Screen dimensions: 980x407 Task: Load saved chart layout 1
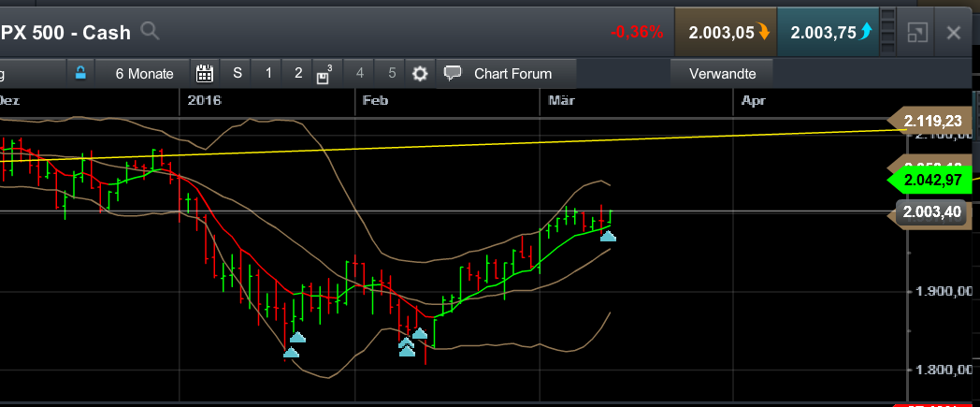coord(268,73)
